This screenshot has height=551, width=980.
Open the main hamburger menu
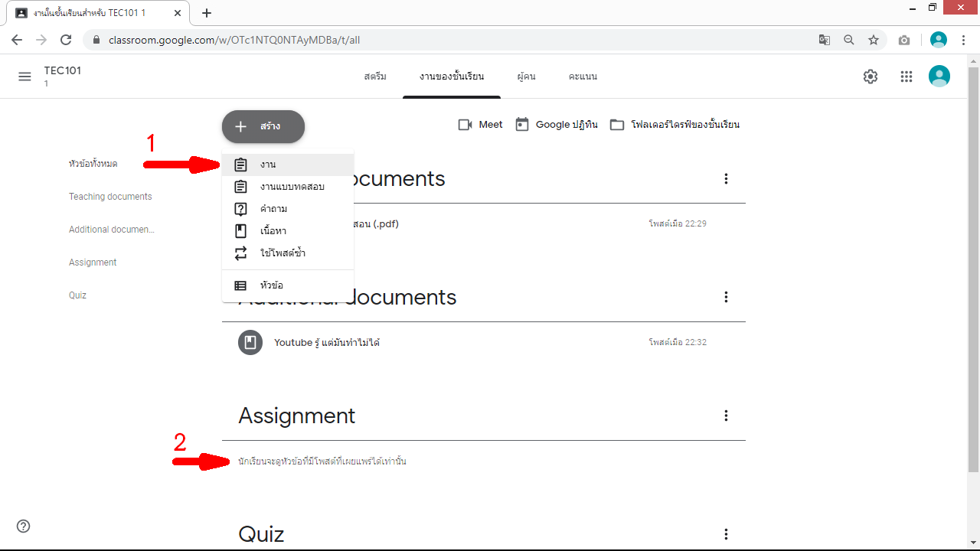click(24, 77)
